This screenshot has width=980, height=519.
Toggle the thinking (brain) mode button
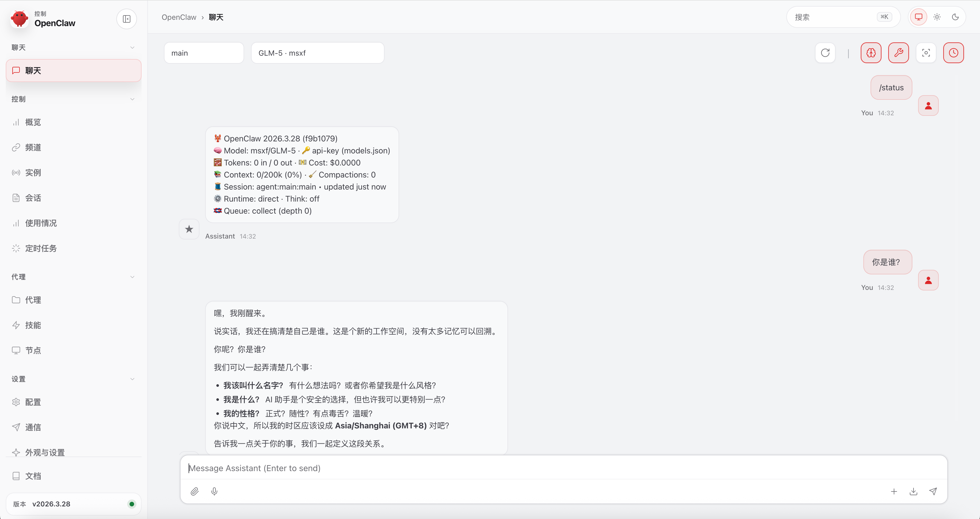pyautogui.click(x=871, y=52)
